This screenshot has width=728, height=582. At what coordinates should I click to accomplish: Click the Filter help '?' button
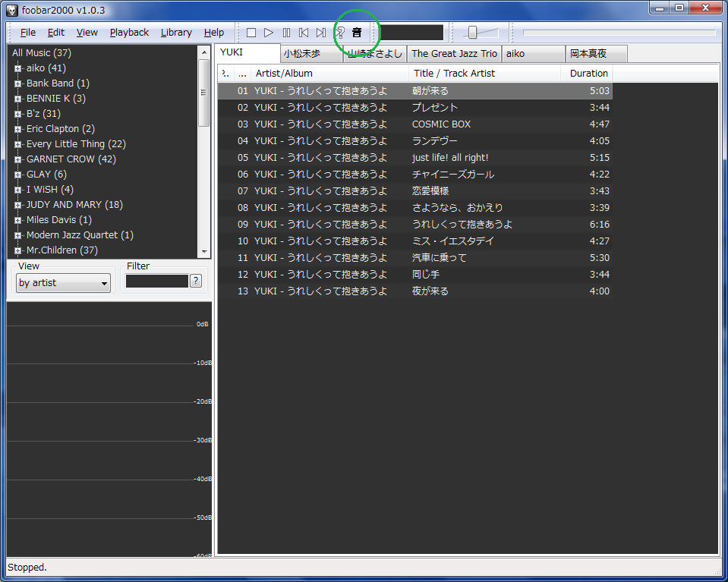click(196, 282)
